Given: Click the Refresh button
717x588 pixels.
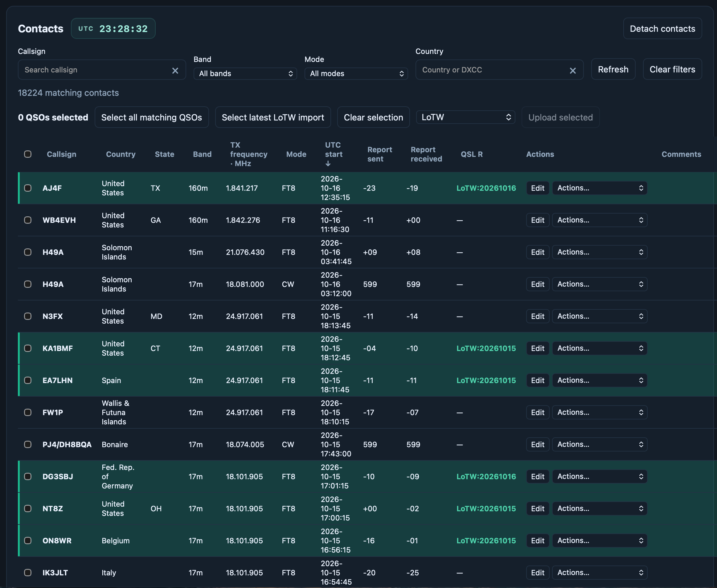Looking at the screenshot, I should 613,69.
